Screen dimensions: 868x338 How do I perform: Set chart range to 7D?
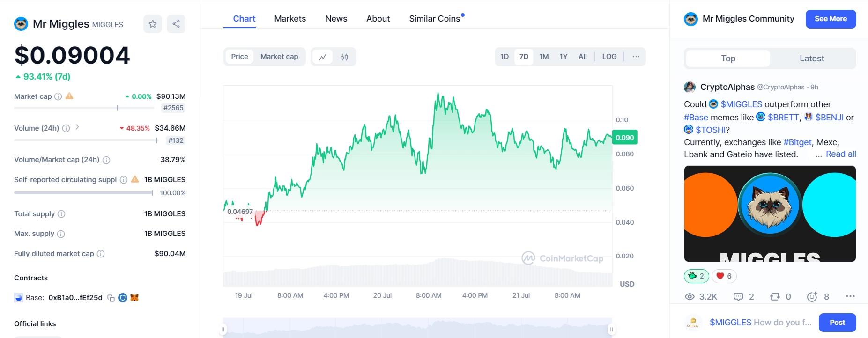(524, 57)
